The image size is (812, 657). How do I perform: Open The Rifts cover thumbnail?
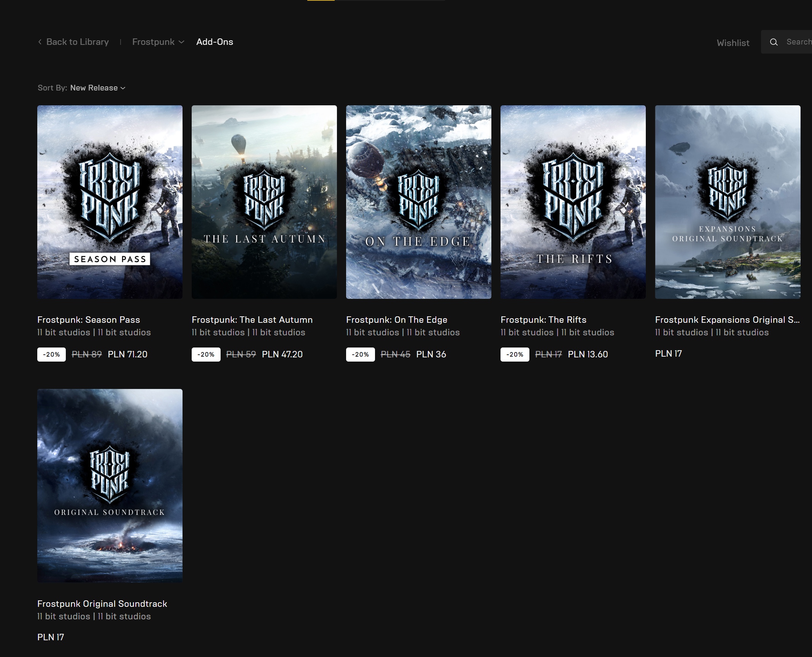tap(573, 202)
